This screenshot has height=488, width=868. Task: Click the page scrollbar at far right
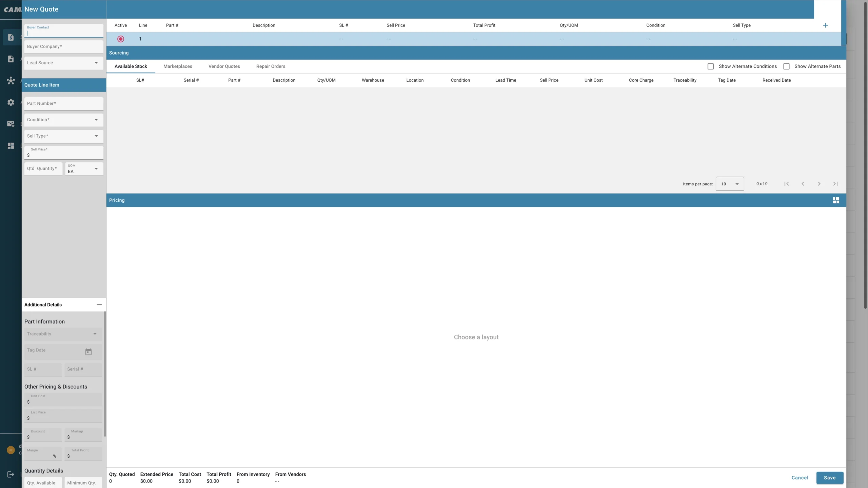pyautogui.click(x=865, y=156)
